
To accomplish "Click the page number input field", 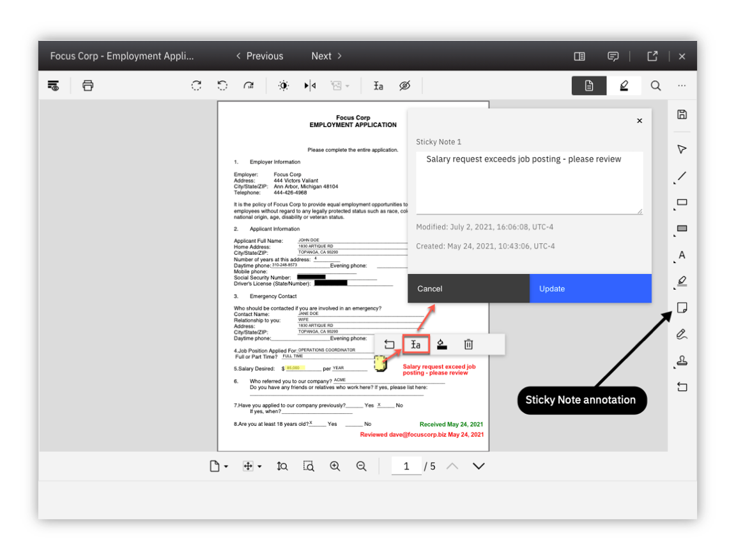I will [406, 466].
